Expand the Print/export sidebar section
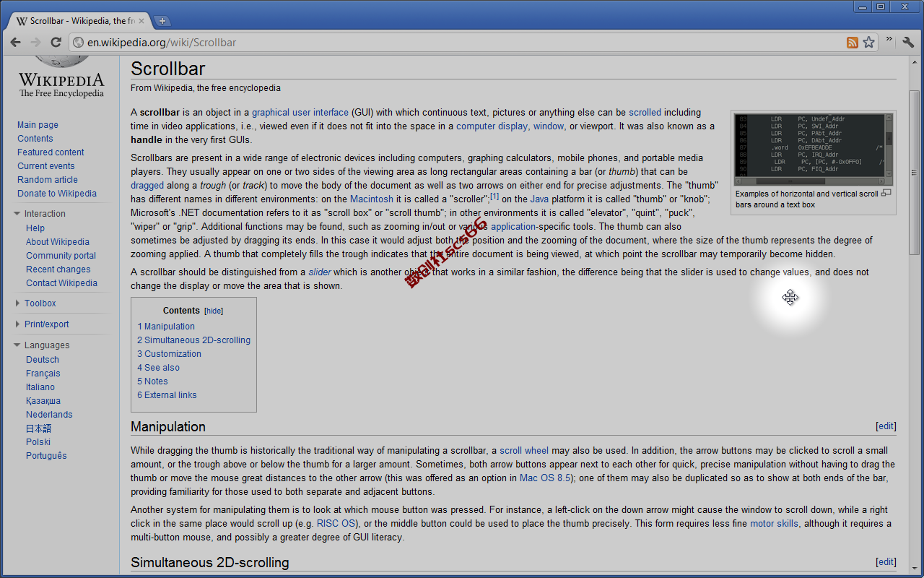 tap(17, 324)
